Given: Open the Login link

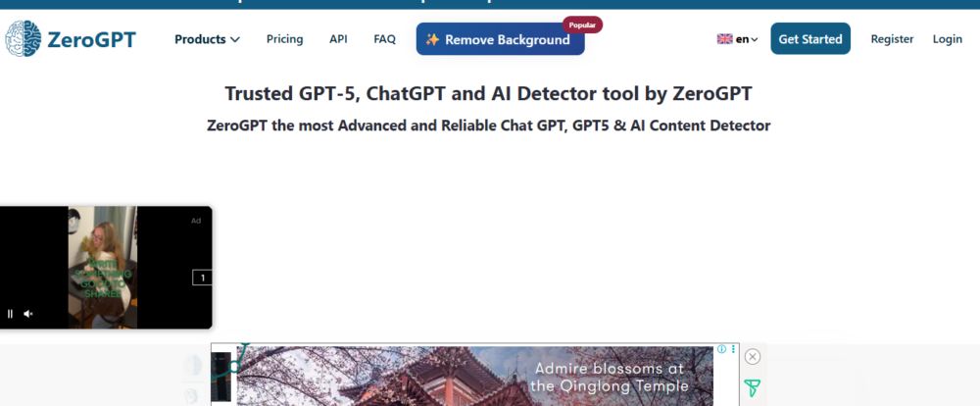Looking at the screenshot, I should (x=948, y=39).
